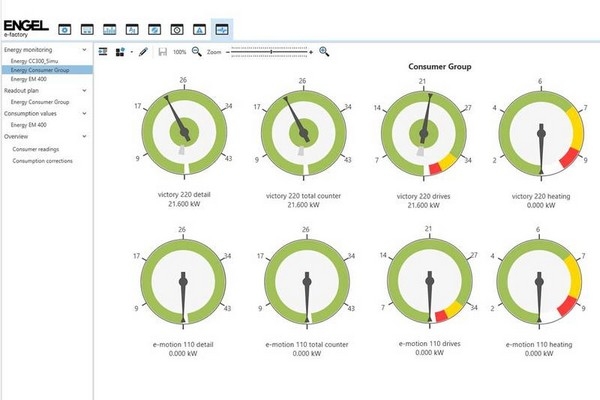
Task: Click the 0.000 kW value under victory 220 heating
Action: [541, 206]
